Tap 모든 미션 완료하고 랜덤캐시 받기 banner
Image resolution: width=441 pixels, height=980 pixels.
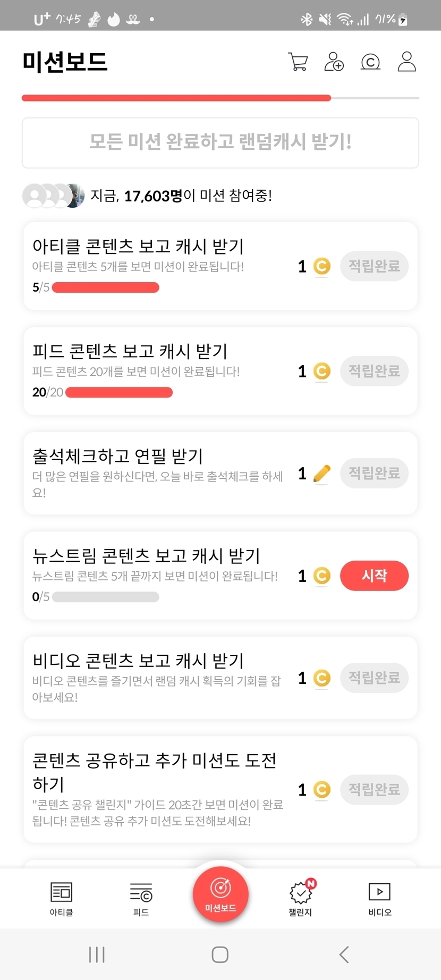pyautogui.click(x=220, y=142)
